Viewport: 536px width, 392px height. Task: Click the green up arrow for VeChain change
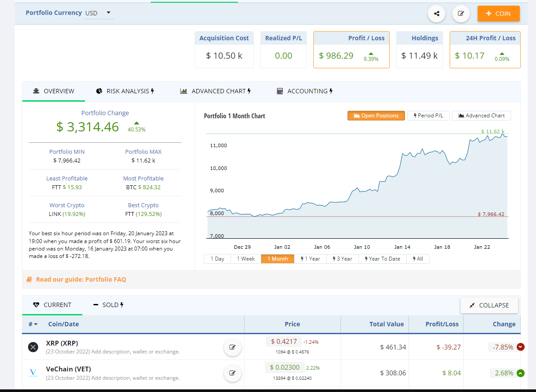520,373
